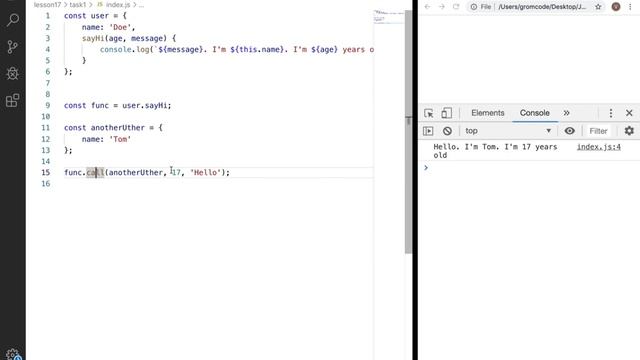640x360 pixels.
Task: Reload the browser page
Action: tap(456, 7)
